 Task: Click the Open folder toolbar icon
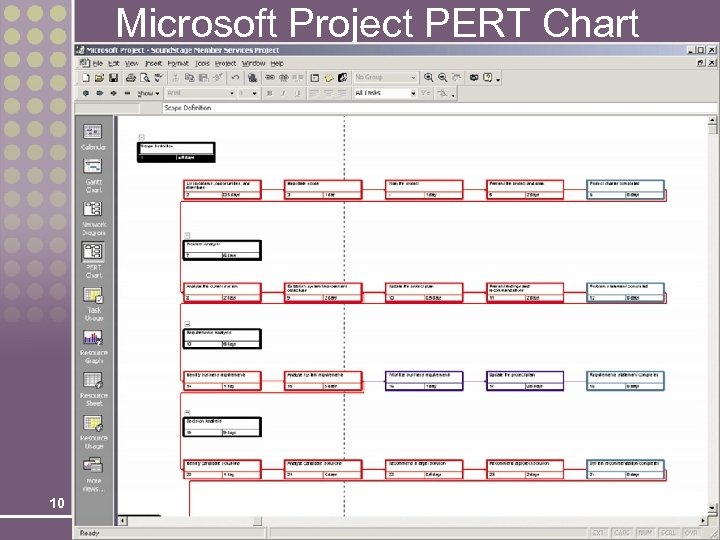tap(99, 78)
